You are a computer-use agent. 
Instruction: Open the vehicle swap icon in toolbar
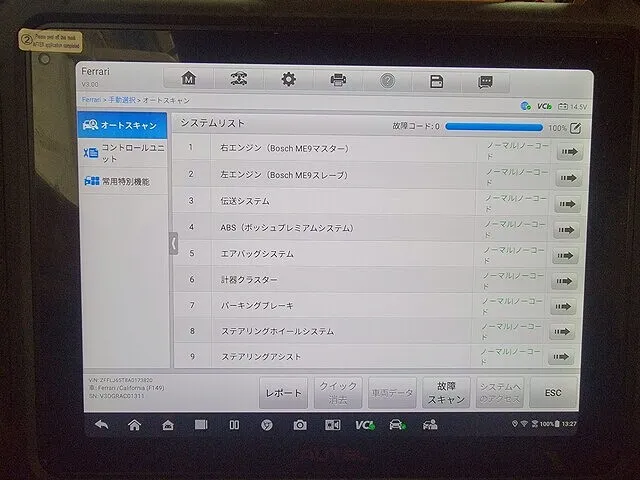(x=238, y=80)
